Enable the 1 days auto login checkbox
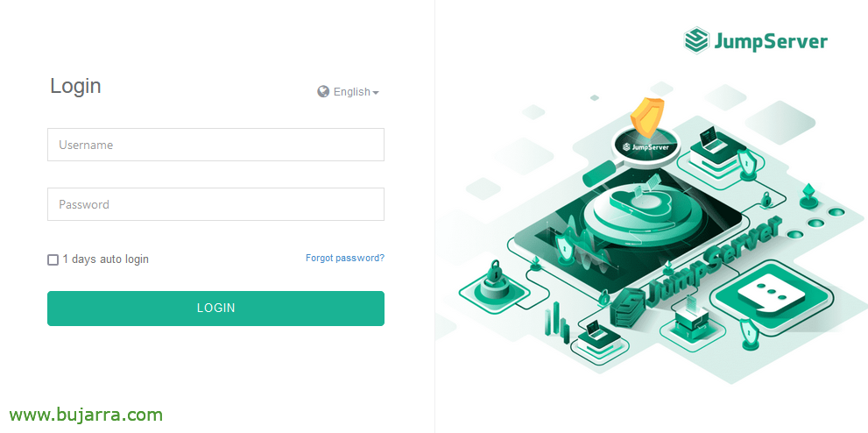The image size is (868, 433). click(x=53, y=259)
